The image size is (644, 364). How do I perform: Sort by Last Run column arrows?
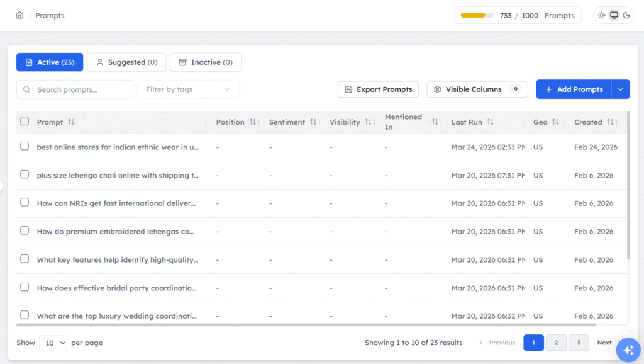click(x=491, y=122)
